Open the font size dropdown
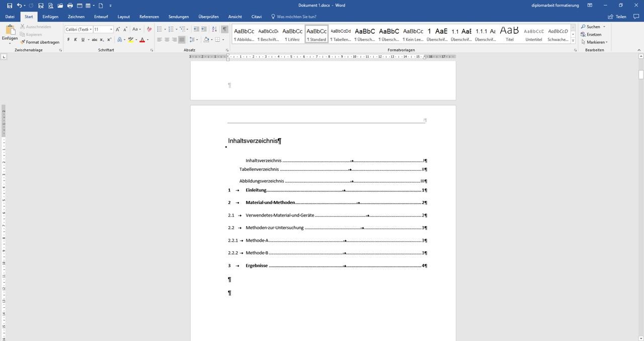The width and height of the screenshot is (644, 341). pos(111,29)
